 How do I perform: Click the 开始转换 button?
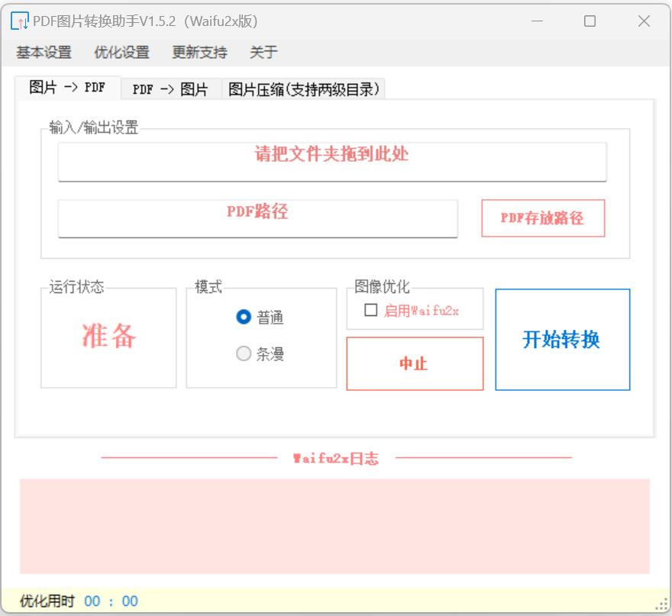pyautogui.click(x=562, y=340)
